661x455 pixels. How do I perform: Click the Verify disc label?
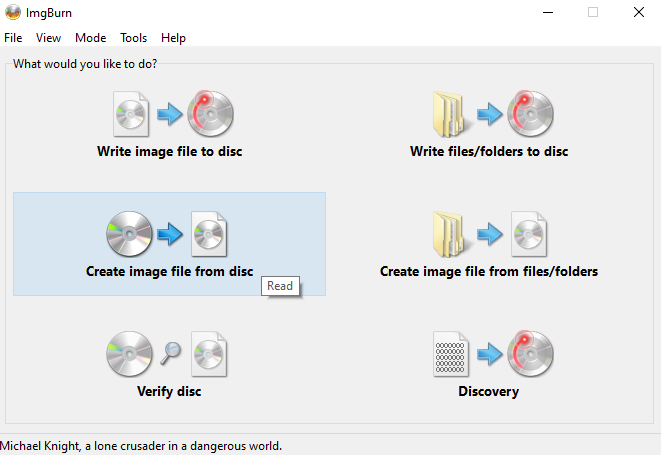click(169, 391)
